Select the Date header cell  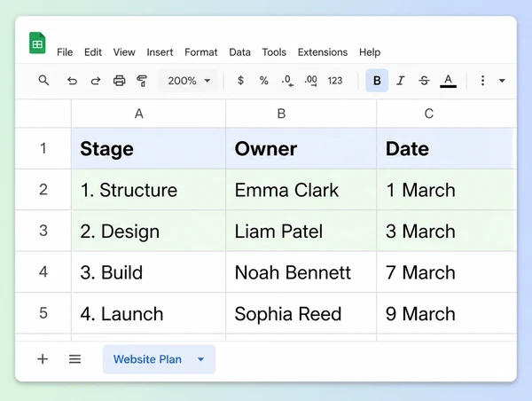(x=447, y=148)
